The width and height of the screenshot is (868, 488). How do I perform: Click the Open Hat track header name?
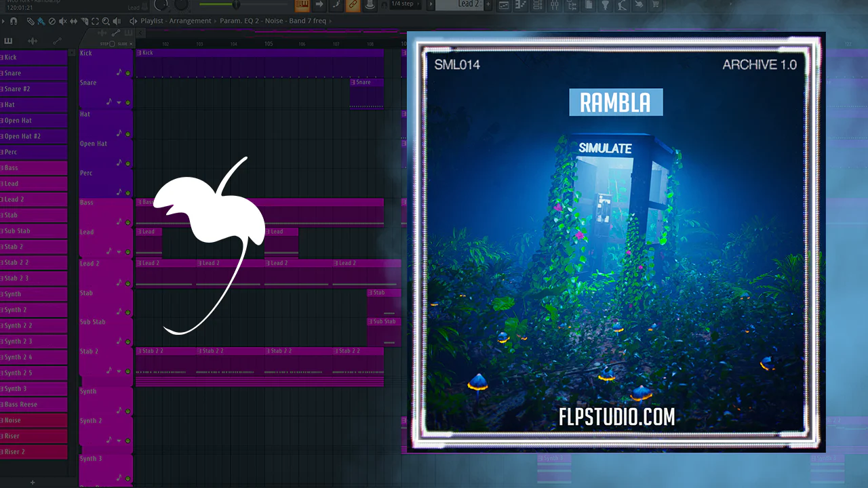94,144
